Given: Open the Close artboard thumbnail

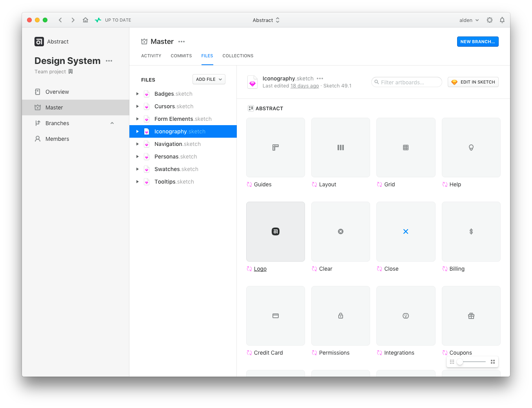Looking at the screenshot, I should 406,231.
